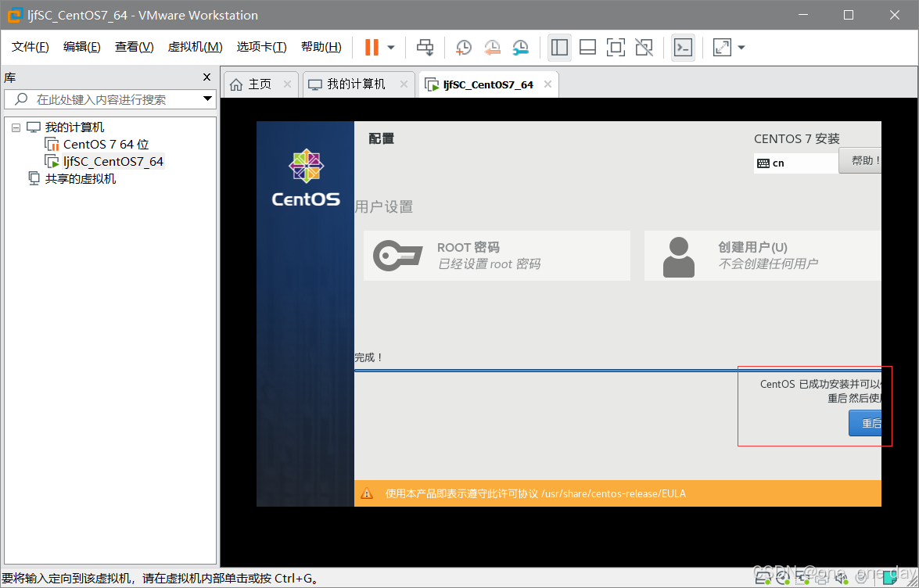The height and width of the screenshot is (588, 919).
Task: Enter full screen mode icon
Action: [616, 48]
